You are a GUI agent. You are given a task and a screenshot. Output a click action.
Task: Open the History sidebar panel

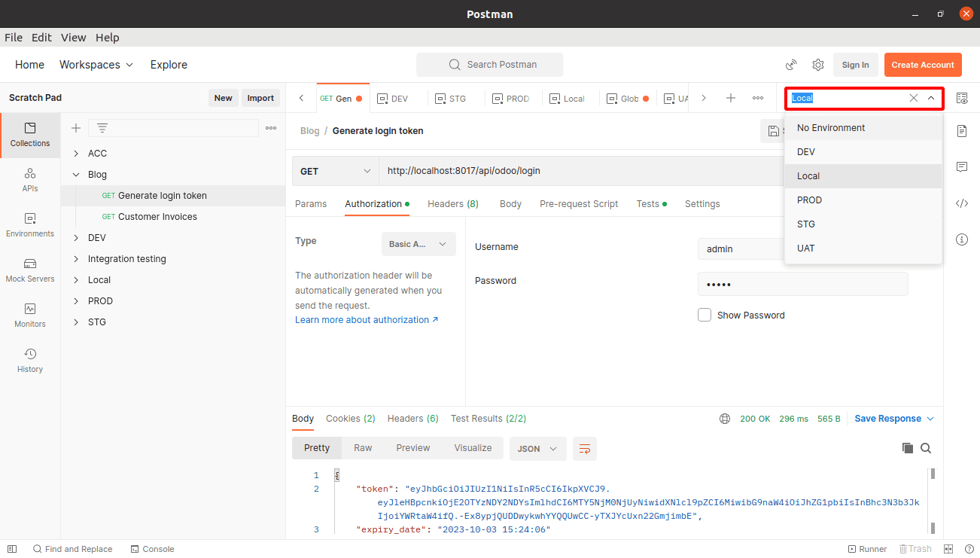tap(30, 361)
